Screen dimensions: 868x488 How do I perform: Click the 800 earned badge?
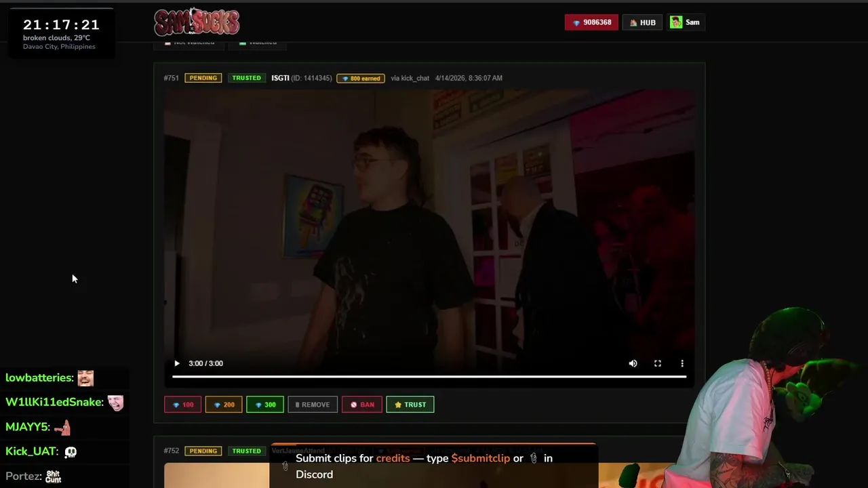(361, 78)
